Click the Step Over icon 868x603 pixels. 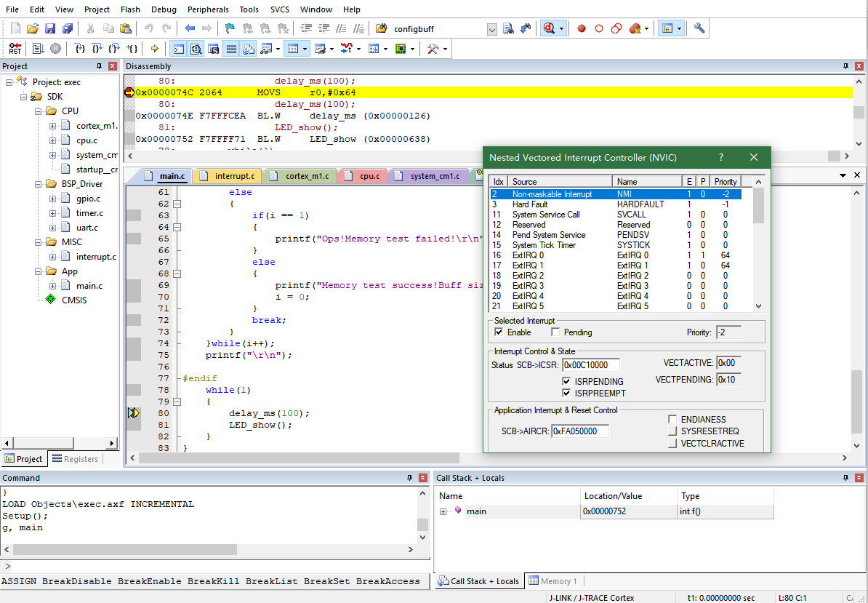[97, 49]
